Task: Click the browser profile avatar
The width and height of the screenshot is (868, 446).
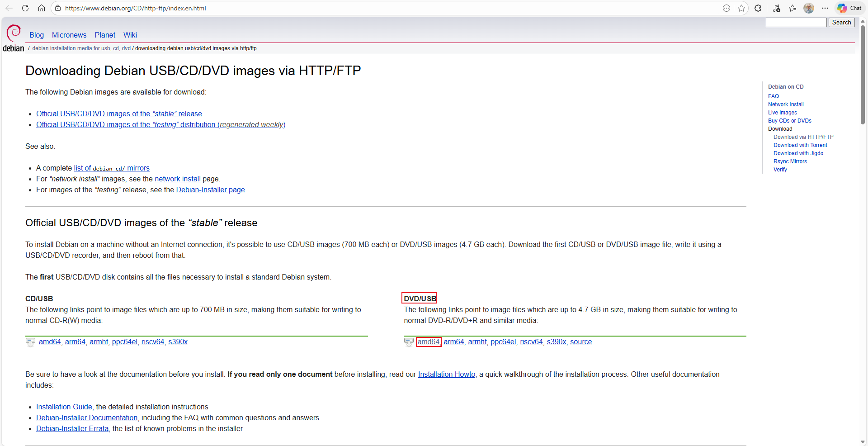Action: pyautogui.click(x=809, y=8)
